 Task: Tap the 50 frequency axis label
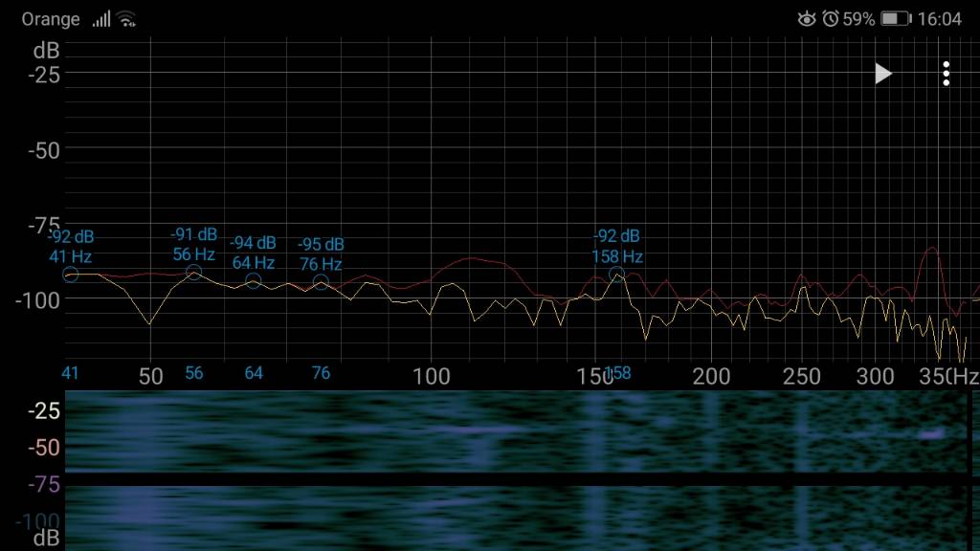(150, 377)
